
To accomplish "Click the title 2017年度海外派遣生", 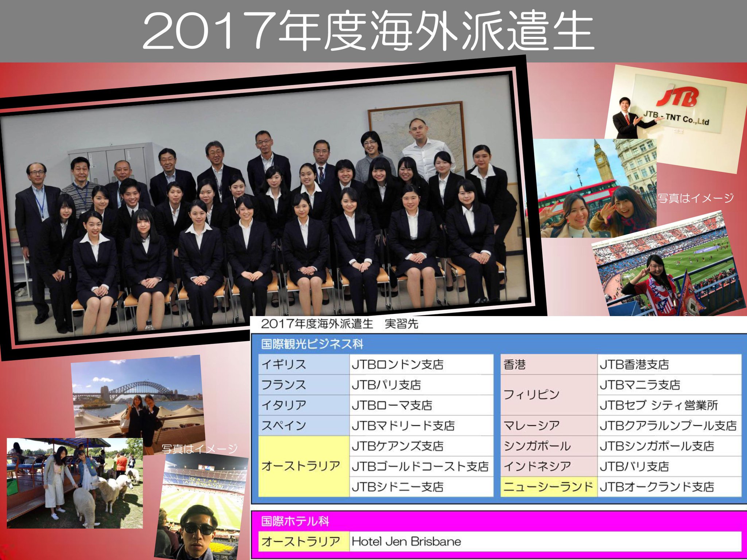I will tap(368, 30).
